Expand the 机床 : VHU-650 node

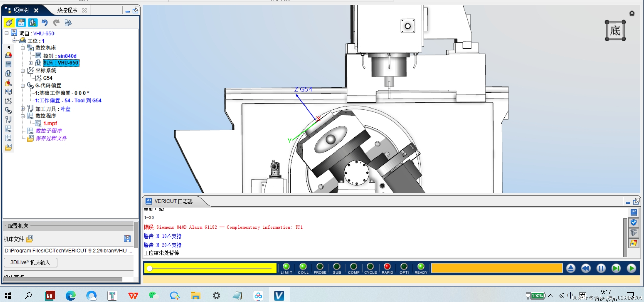tap(31, 63)
